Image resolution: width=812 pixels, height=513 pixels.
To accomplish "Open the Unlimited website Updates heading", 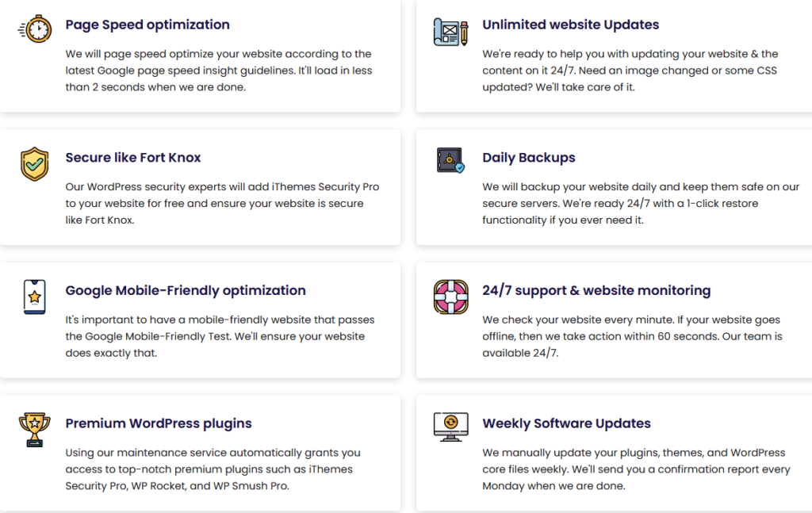I will pyautogui.click(x=571, y=25).
